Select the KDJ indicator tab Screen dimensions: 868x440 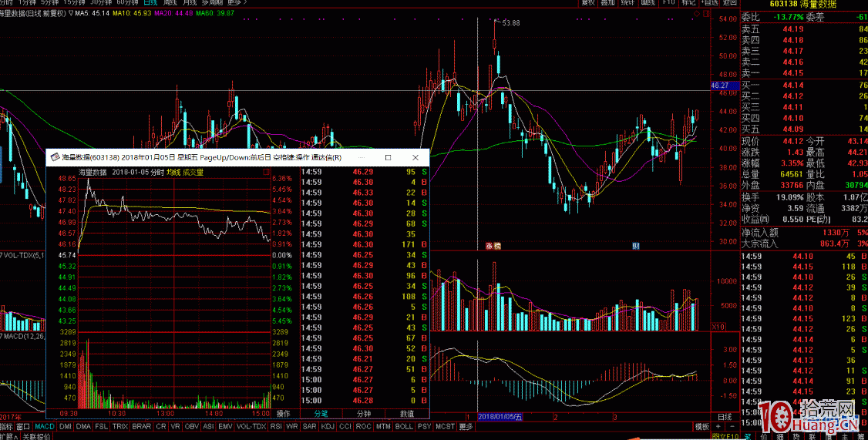328,427
